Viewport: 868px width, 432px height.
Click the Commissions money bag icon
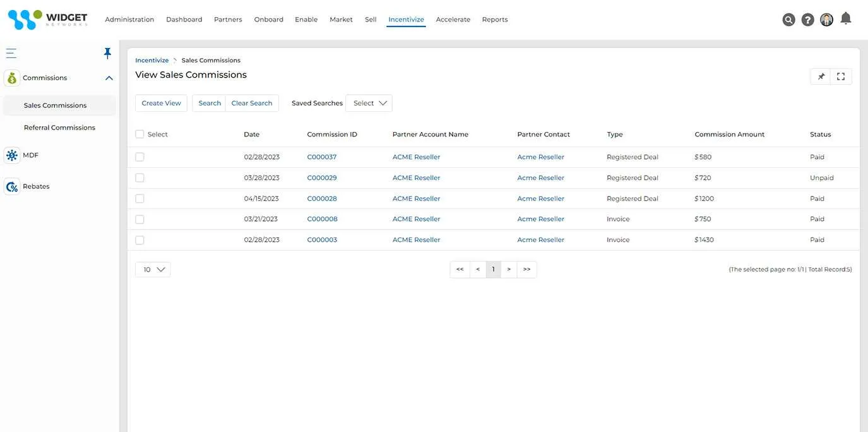pyautogui.click(x=12, y=78)
